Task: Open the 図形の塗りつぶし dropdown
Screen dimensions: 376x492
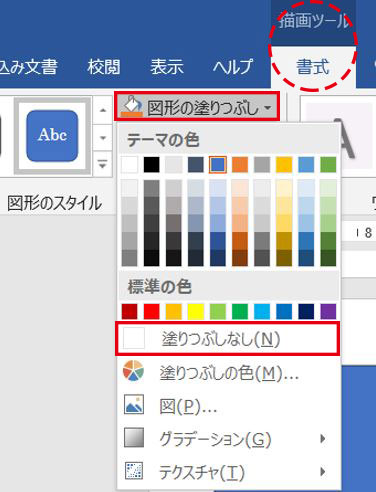Action: coord(197,107)
